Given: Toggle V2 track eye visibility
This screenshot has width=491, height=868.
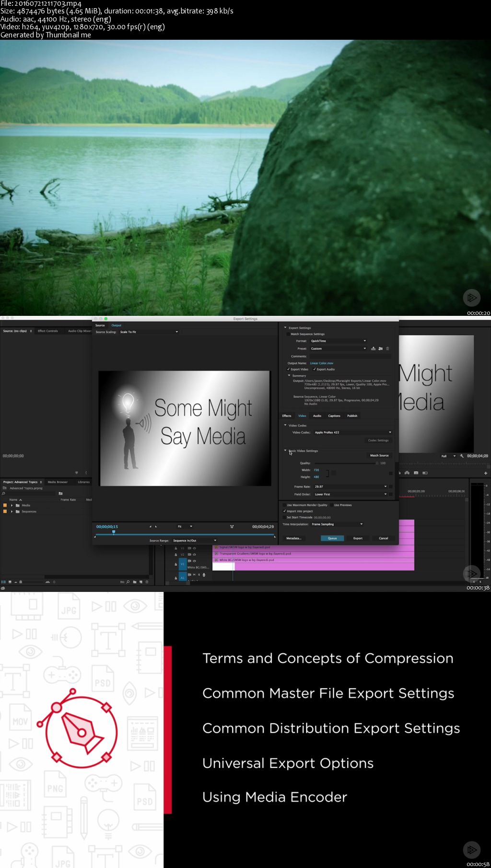Looking at the screenshot, I should click(194, 555).
